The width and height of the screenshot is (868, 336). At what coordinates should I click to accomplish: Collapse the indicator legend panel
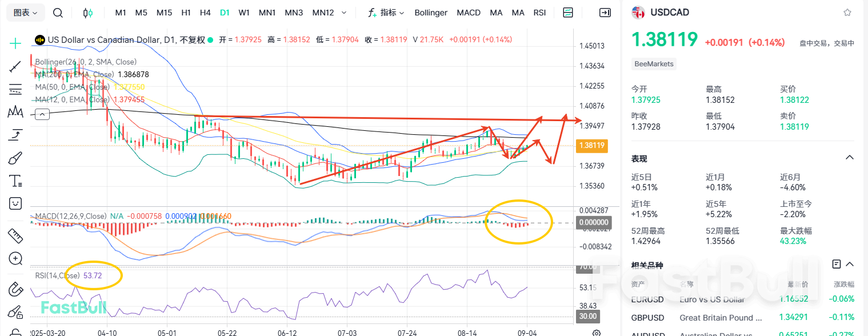coord(42,114)
